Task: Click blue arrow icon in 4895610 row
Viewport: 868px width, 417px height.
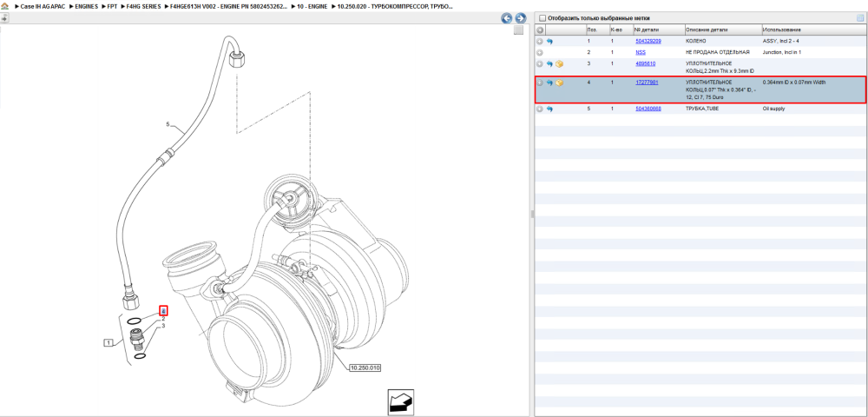Action: (549, 64)
